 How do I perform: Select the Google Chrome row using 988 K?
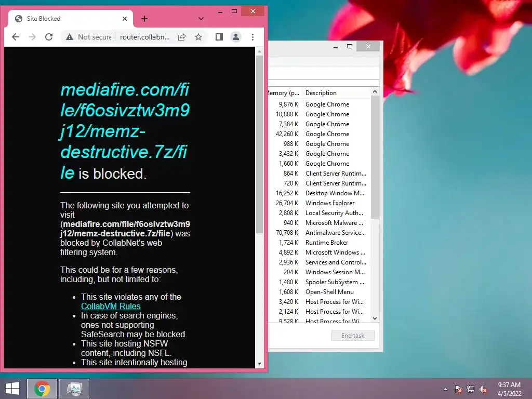tap(320, 143)
